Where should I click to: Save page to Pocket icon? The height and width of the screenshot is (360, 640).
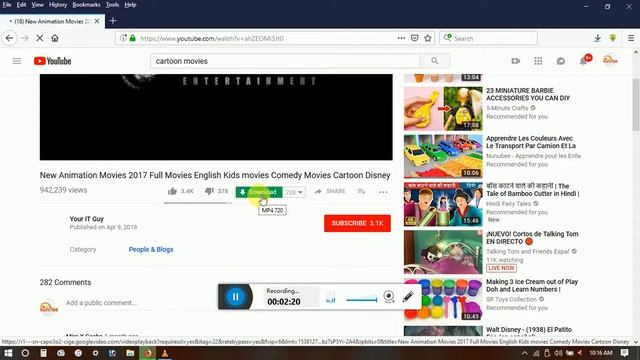pyautogui.click(x=415, y=38)
